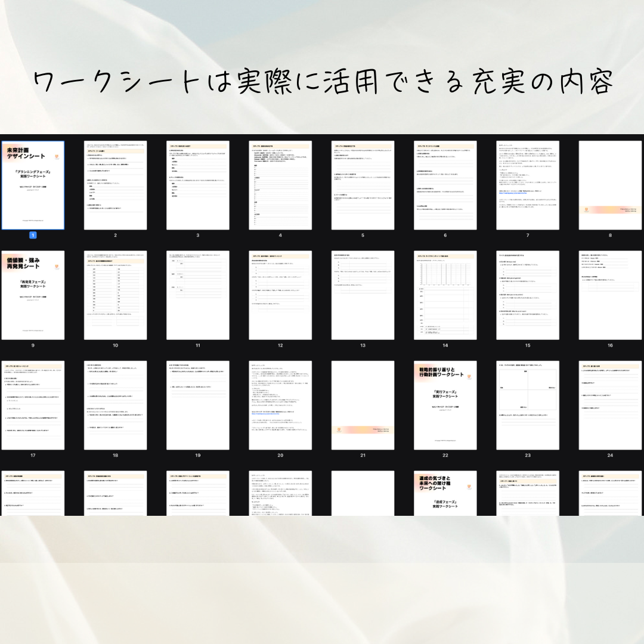Choose the page 14 chart thumbnail
This screenshot has width=644, height=644.
click(445, 295)
